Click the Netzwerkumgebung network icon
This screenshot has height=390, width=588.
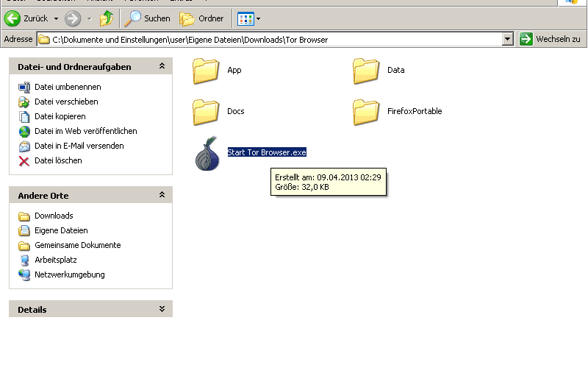[24, 275]
